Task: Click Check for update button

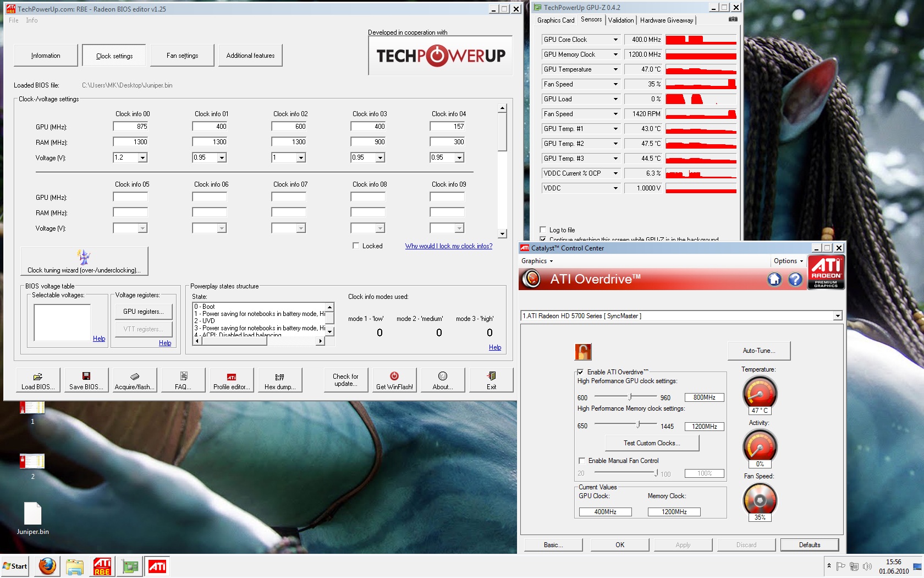Action: point(345,380)
